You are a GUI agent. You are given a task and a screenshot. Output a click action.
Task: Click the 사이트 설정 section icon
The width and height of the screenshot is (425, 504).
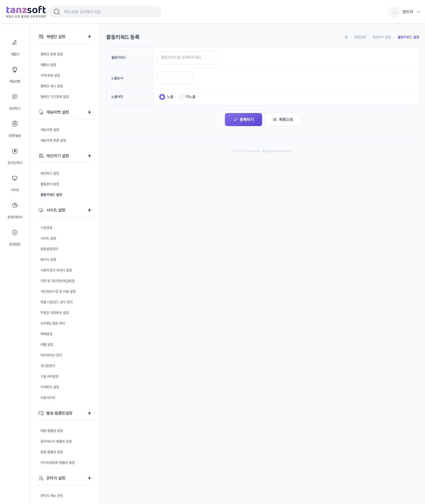coord(41,210)
